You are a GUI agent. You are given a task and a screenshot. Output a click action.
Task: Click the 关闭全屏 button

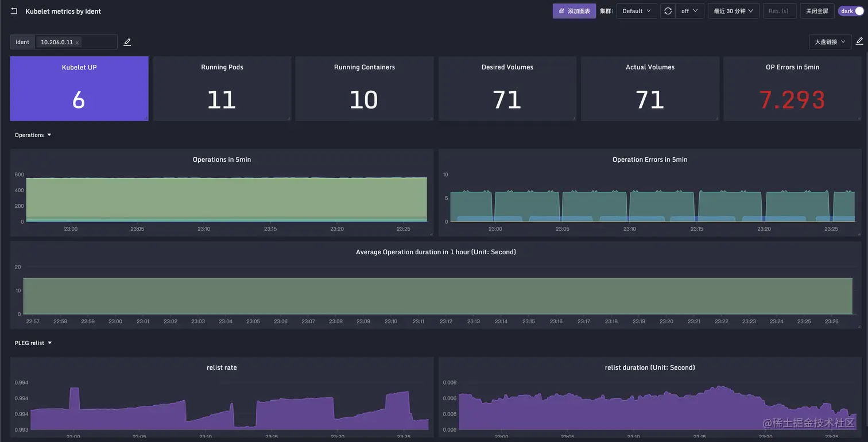tap(817, 10)
